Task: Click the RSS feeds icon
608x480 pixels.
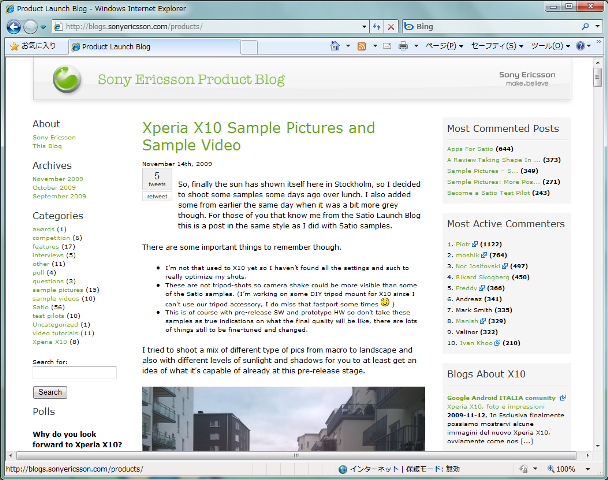Action: pyautogui.click(x=362, y=47)
